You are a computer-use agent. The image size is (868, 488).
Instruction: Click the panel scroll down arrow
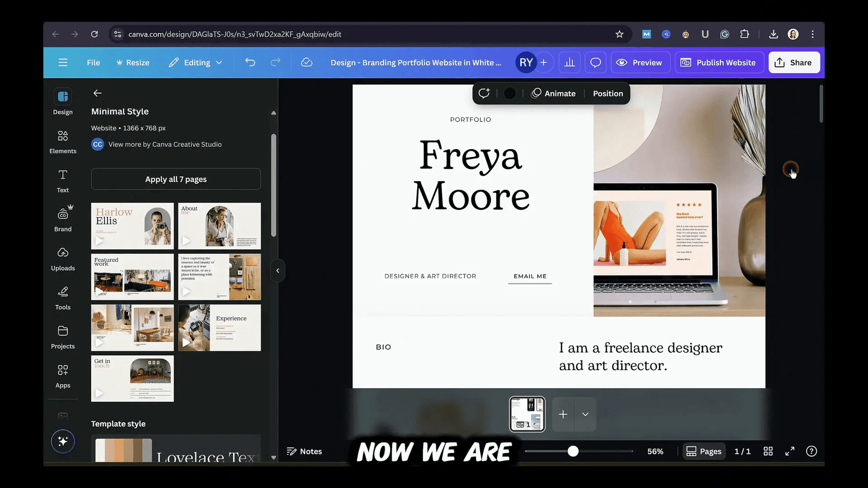[x=273, y=458]
